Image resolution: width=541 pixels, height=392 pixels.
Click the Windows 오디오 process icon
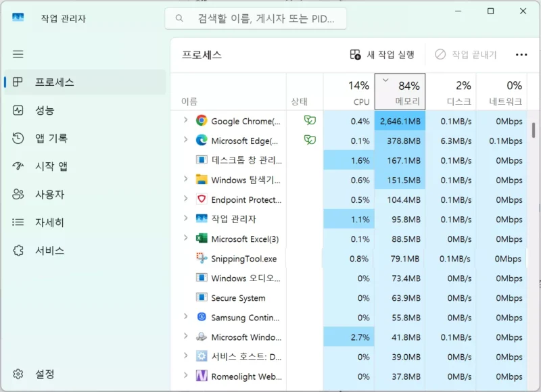coord(202,278)
